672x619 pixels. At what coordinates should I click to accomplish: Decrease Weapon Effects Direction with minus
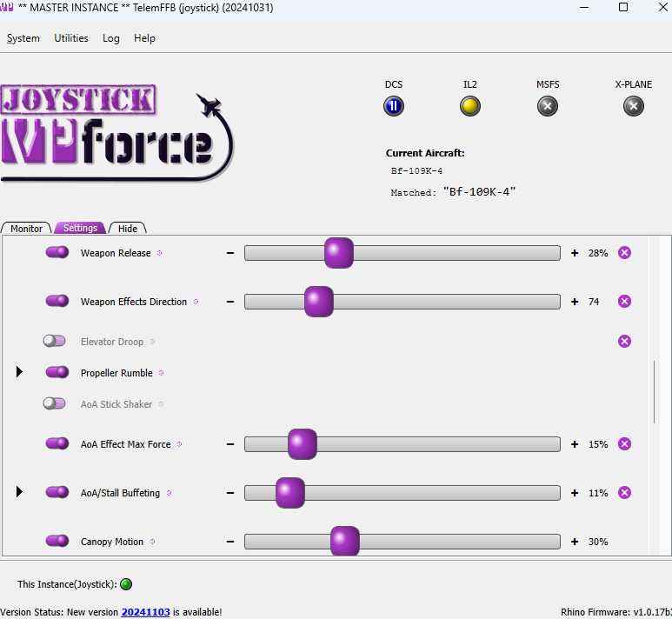tap(230, 302)
